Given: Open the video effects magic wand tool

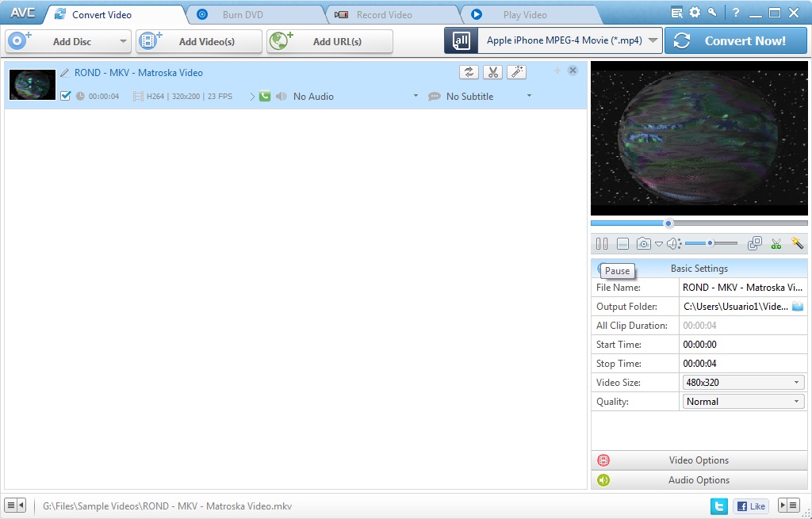Looking at the screenshot, I should pos(516,72).
